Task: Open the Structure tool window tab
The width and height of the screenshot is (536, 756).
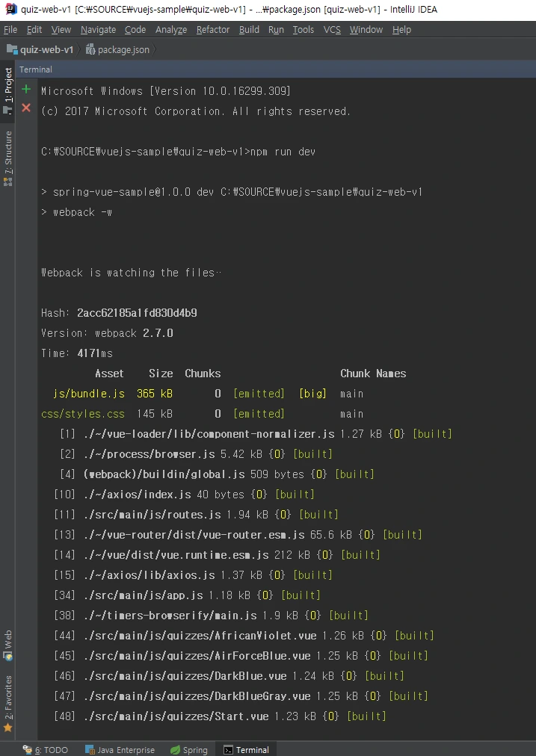Action: (x=7, y=158)
